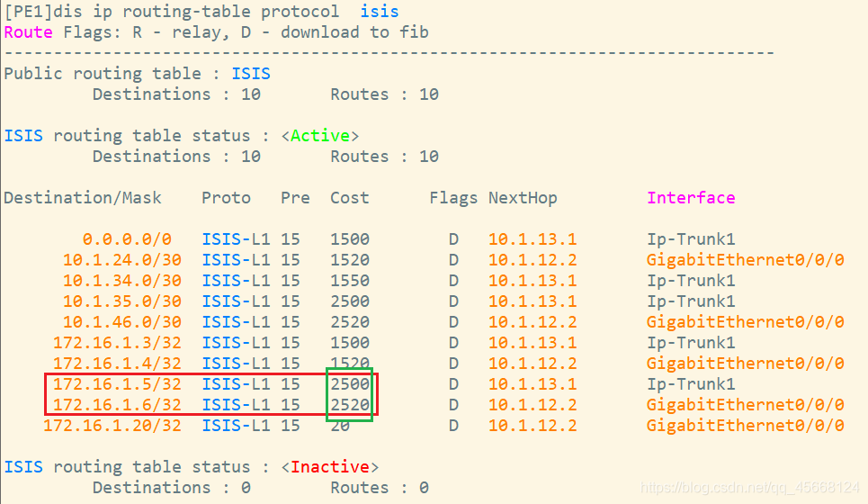868x504 pixels.
Task: Select "download to fib" text
Action: (x=354, y=32)
